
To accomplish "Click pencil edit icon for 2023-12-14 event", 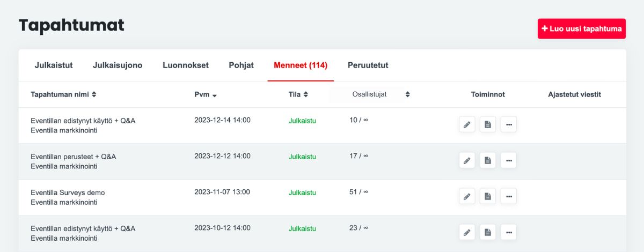I will coord(467,124).
